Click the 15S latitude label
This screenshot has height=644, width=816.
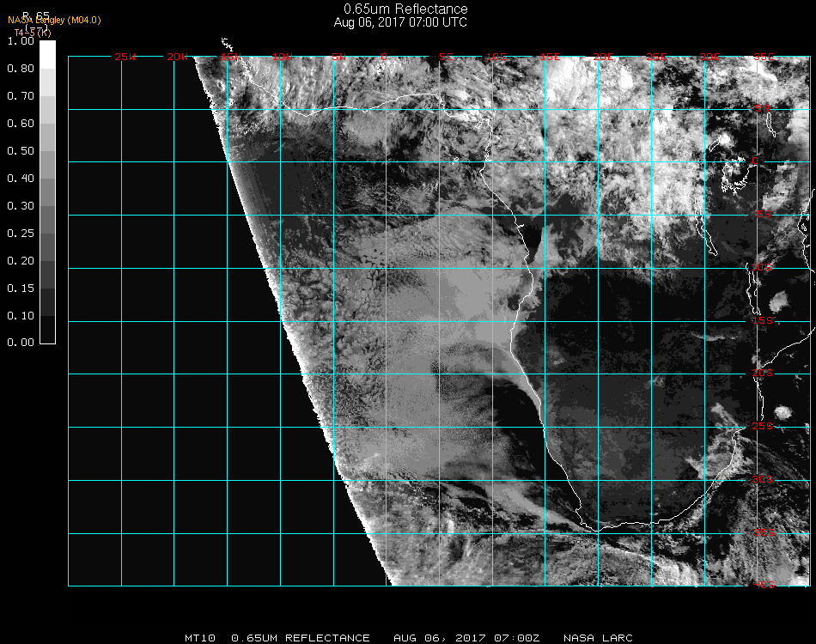(763, 320)
